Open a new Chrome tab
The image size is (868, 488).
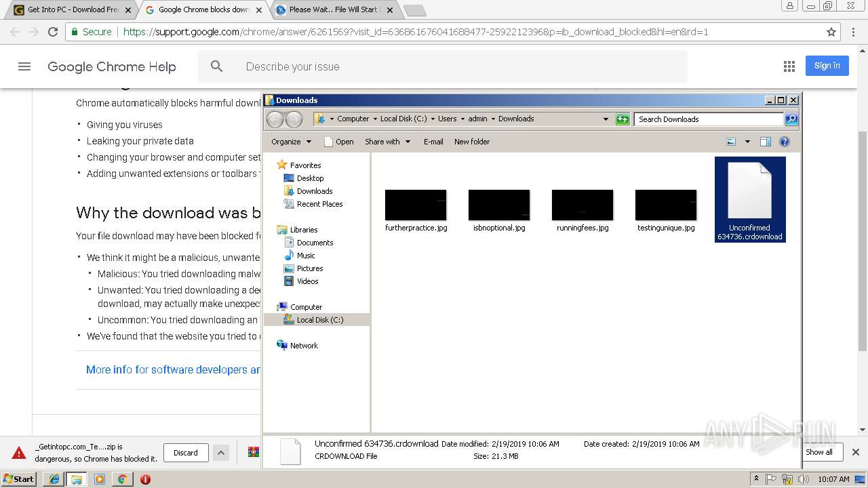(414, 10)
